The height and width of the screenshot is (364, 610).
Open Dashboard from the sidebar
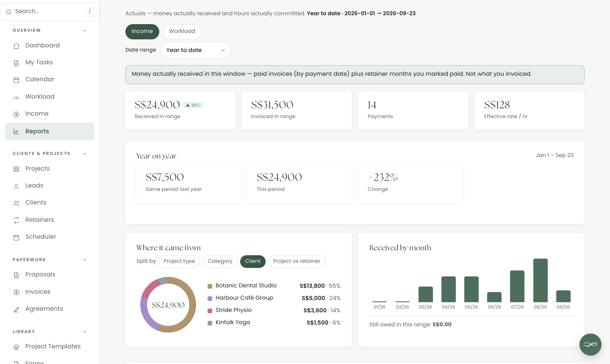tap(50, 46)
